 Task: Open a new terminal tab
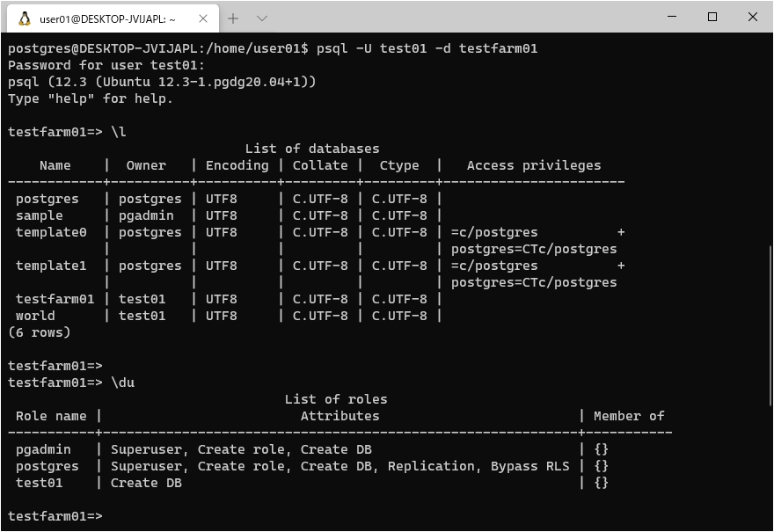coord(233,18)
